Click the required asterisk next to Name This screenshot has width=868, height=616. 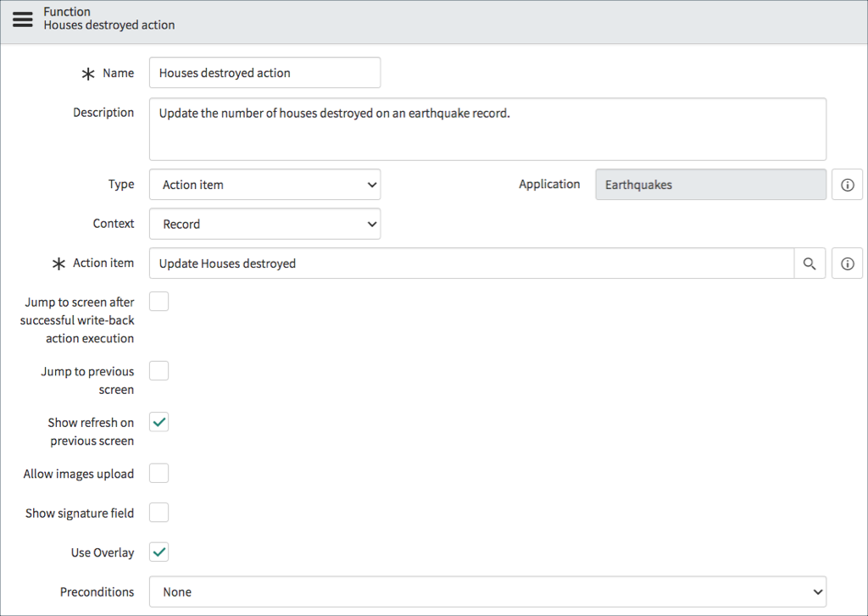click(88, 73)
